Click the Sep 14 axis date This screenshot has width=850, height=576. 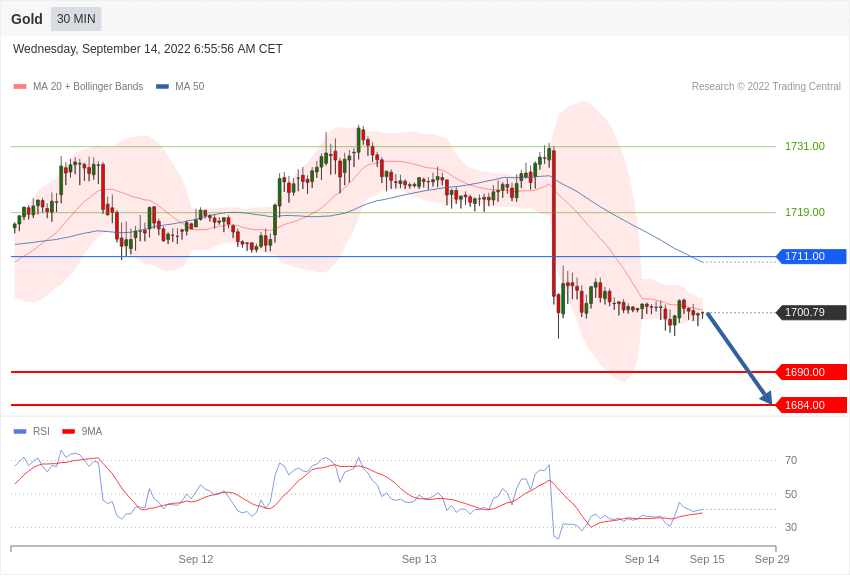pos(642,559)
